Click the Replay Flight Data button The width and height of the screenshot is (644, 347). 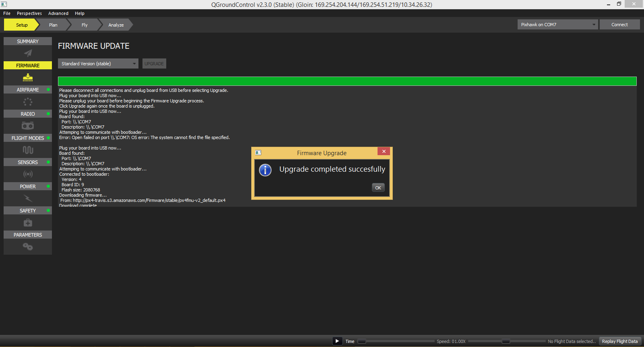coord(619,341)
